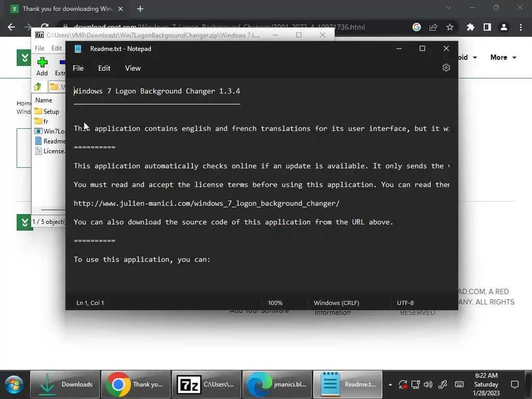
Task: Click the 7z icon in 7-Zip title bar
Action: coord(39,35)
